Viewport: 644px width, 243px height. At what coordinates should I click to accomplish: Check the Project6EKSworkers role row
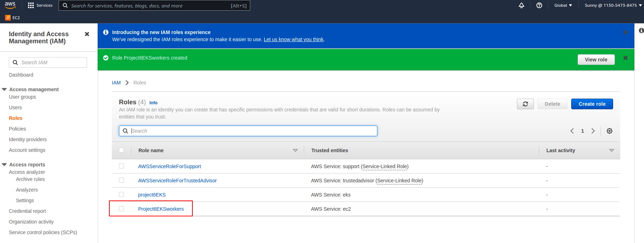tap(121, 209)
